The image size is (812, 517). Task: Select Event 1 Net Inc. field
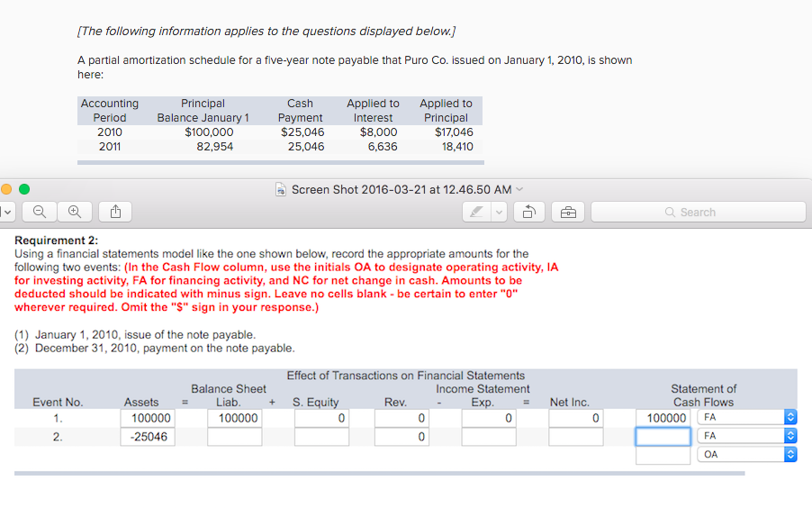click(576, 418)
